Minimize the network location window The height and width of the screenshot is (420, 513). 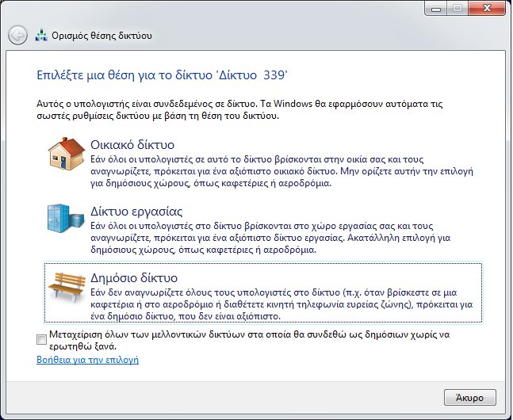(x=436, y=8)
